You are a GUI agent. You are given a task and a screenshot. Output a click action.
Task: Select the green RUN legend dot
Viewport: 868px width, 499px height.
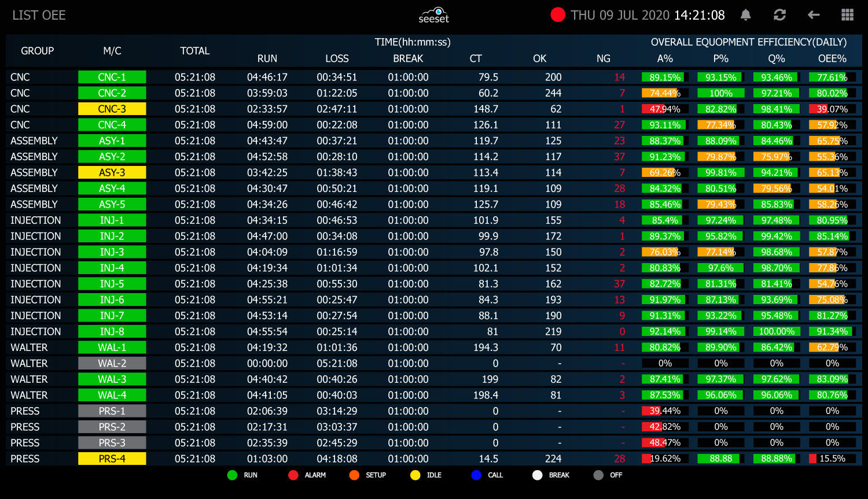coord(232,475)
